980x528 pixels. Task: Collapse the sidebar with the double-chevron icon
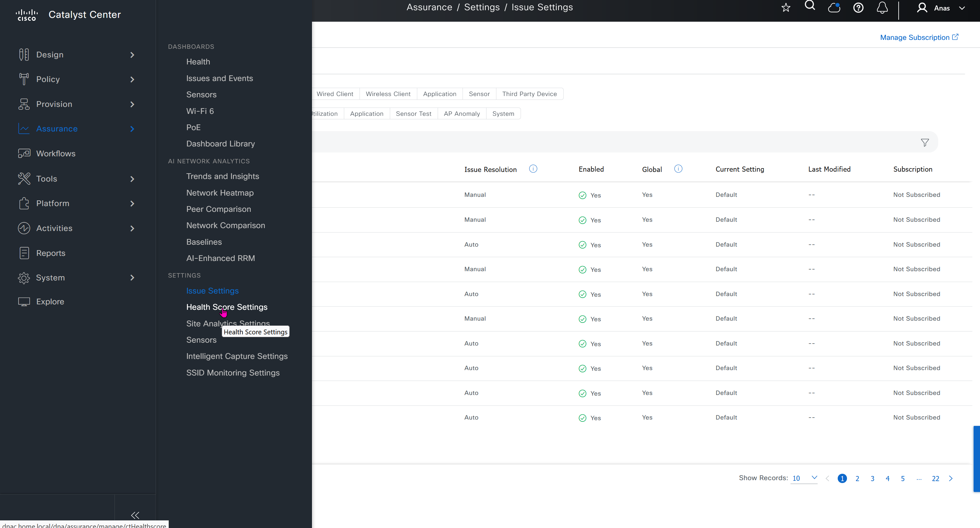click(135, 515)
